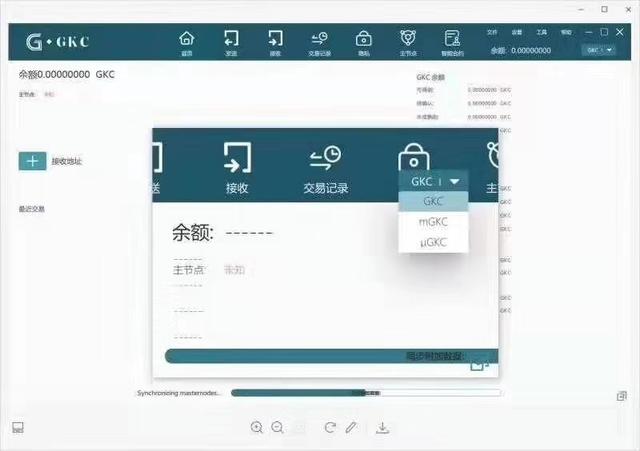Open the GKC unit dropdown in wallet header
Viewport: 640px width, 451px height.
click(599, 50)
